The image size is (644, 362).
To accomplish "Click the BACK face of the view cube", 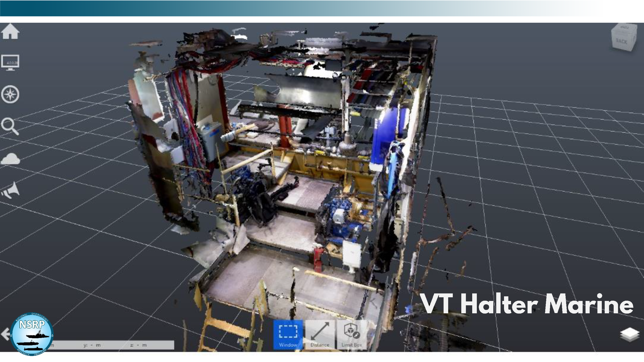I will [622, 41].
